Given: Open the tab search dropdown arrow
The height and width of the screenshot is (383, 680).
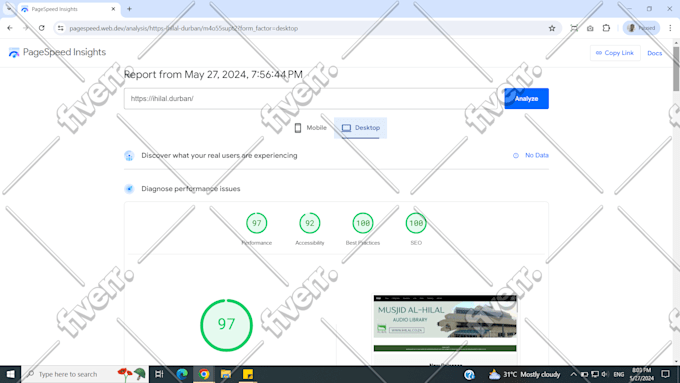Looking at the screenshot, I should pos(9,9).
